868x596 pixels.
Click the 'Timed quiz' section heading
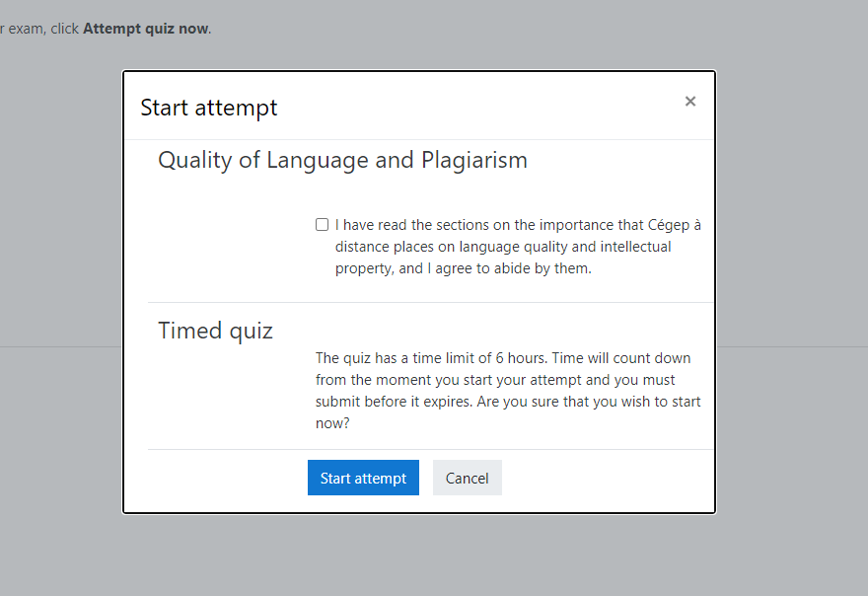(215, 331)
